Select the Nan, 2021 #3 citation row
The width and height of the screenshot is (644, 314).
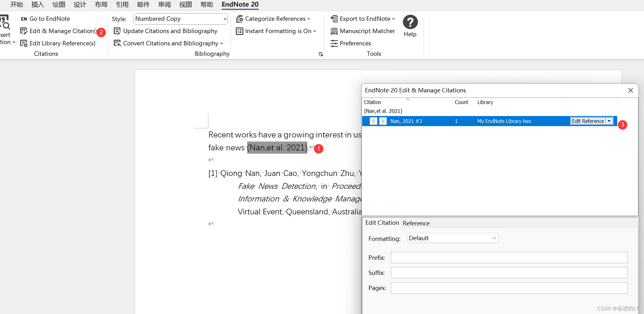(x=489, y=121)
